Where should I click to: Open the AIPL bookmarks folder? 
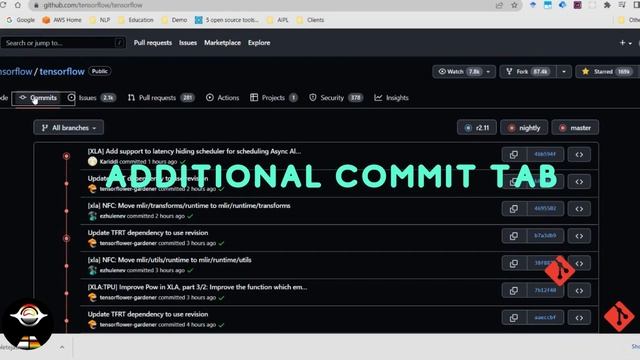[x=278, y=20]
